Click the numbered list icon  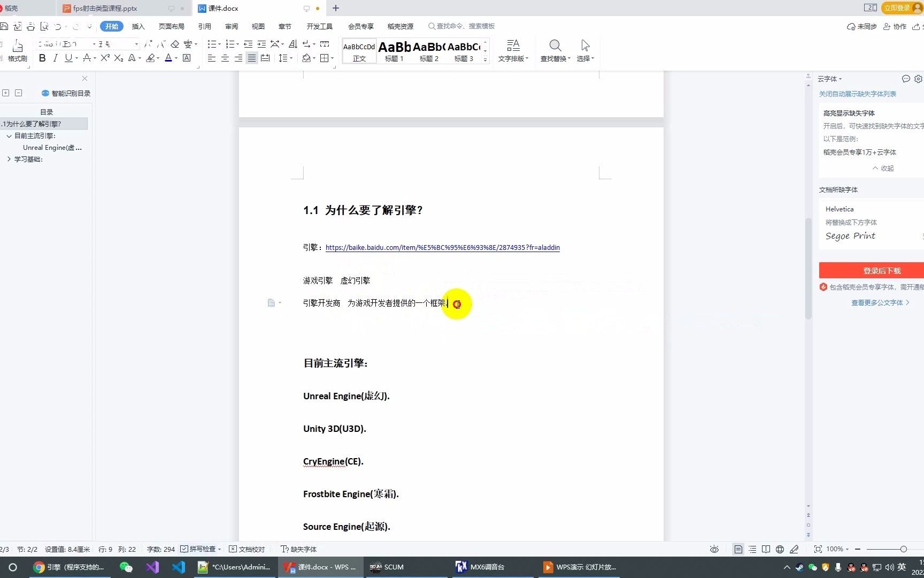coord(230,44)
